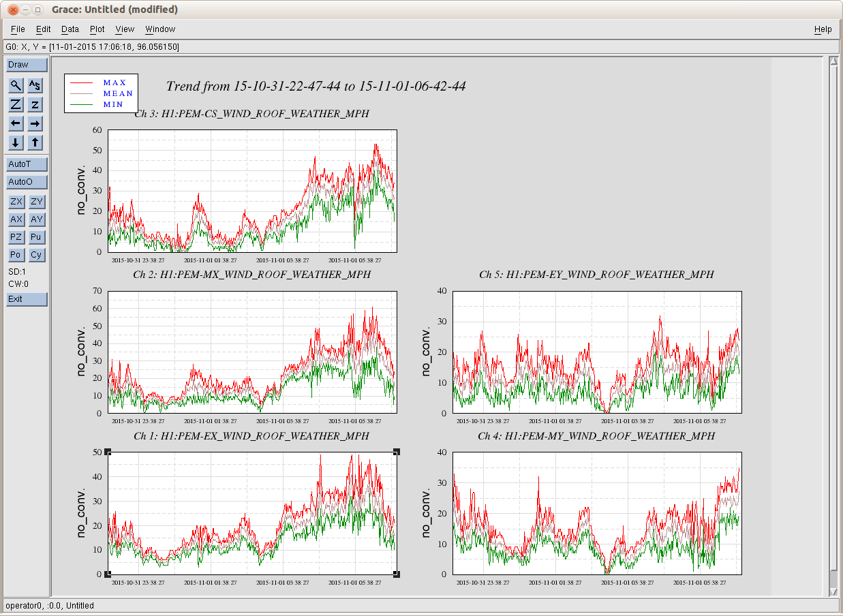
Task: Click the Ch 1 graph top-right selection handle
Action: 397,452
